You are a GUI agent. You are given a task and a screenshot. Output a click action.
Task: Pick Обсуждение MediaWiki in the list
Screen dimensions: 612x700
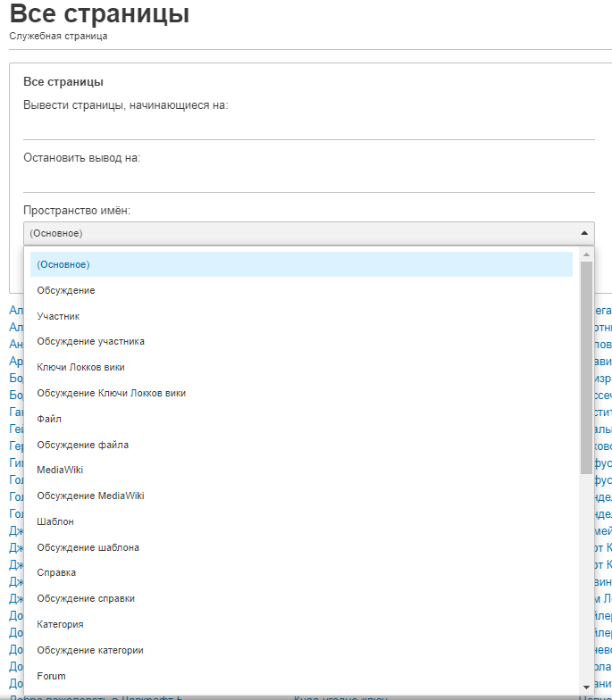pos(301,496)
